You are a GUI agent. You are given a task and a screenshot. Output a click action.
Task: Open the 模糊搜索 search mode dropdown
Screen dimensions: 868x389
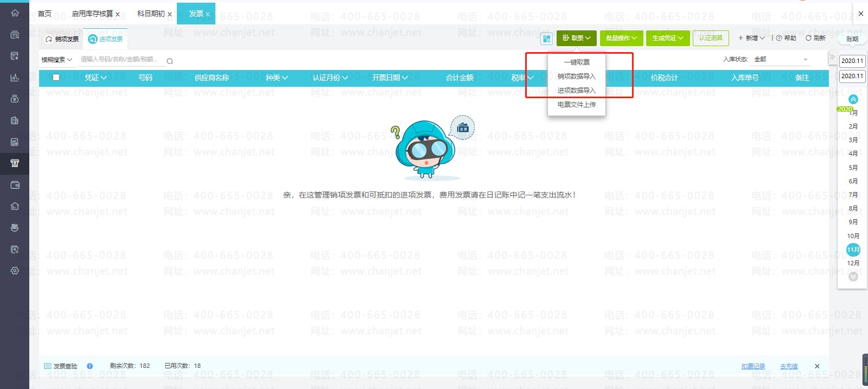[56, 60]
